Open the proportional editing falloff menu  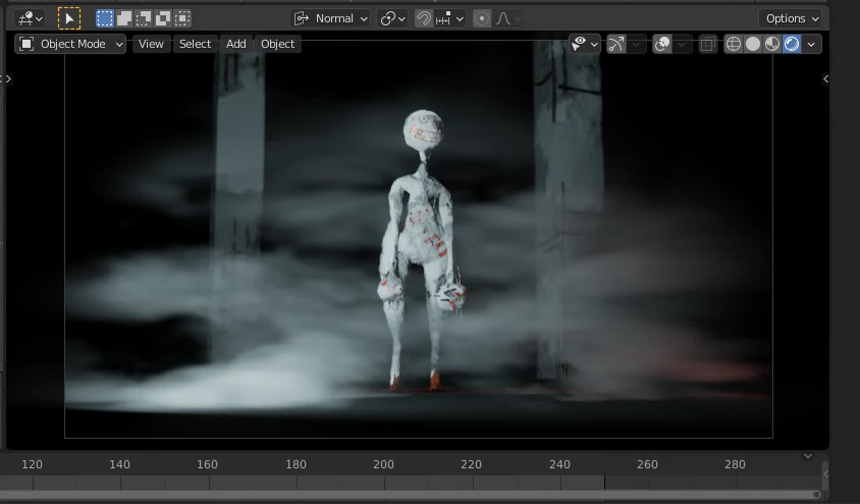[x=508, y=18]
